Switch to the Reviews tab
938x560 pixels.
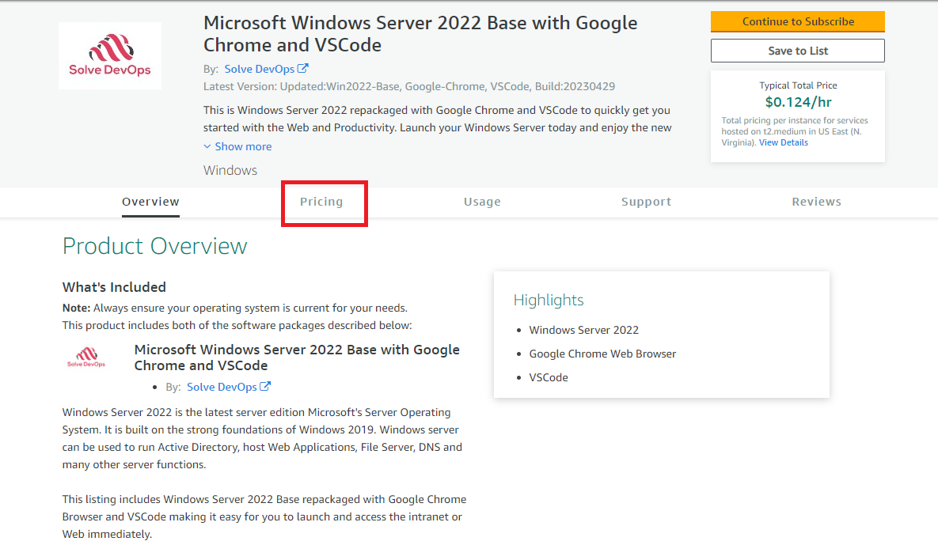(817, 202)
